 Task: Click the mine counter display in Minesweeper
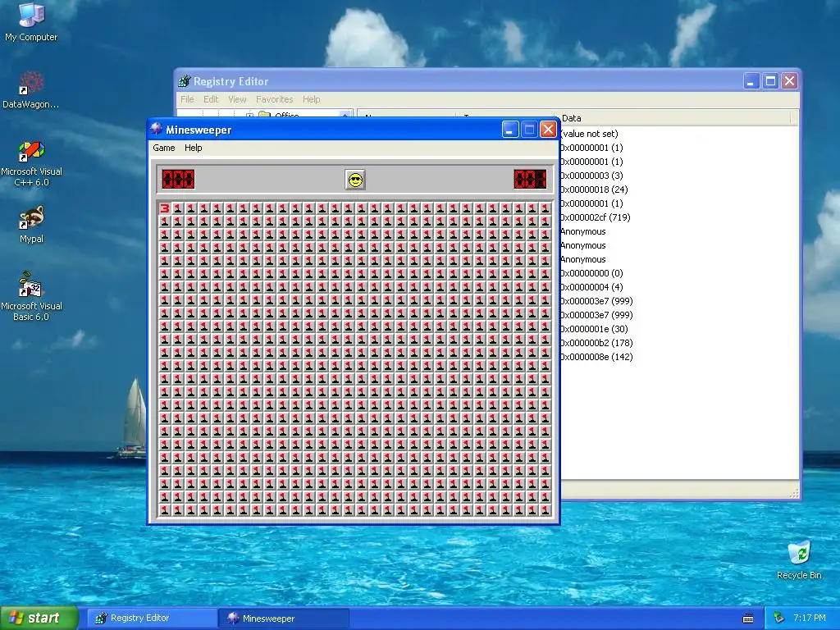178,180
